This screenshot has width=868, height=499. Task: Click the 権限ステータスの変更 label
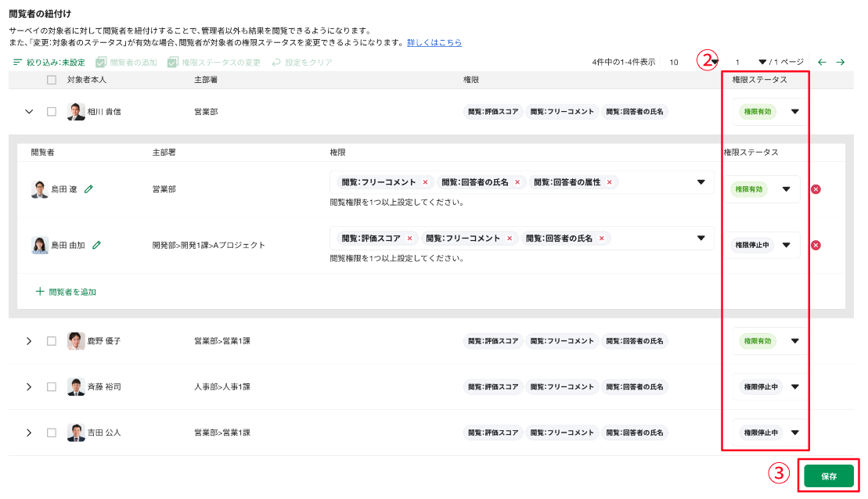(x=222, y=63)
